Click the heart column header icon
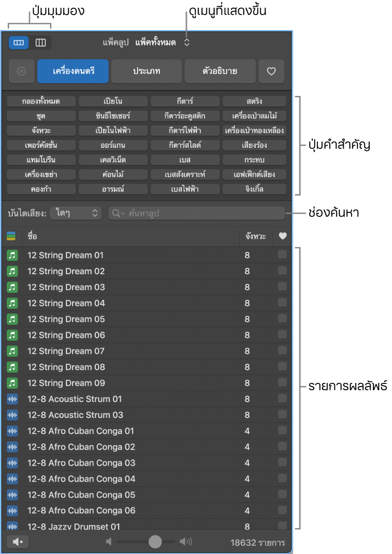The height and width of the screenshot is (554, 392). tap(282, 236)
